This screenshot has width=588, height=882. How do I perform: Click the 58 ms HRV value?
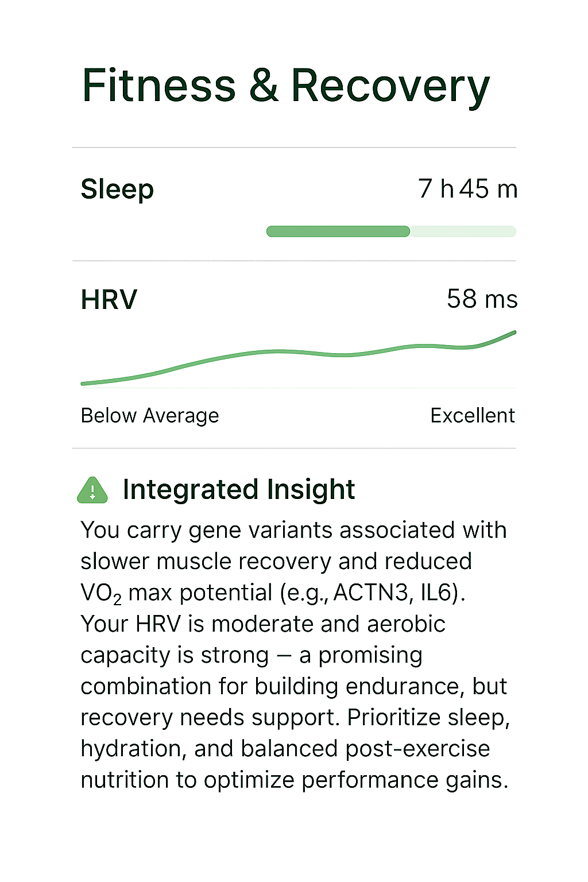click(x=482, y=299)
